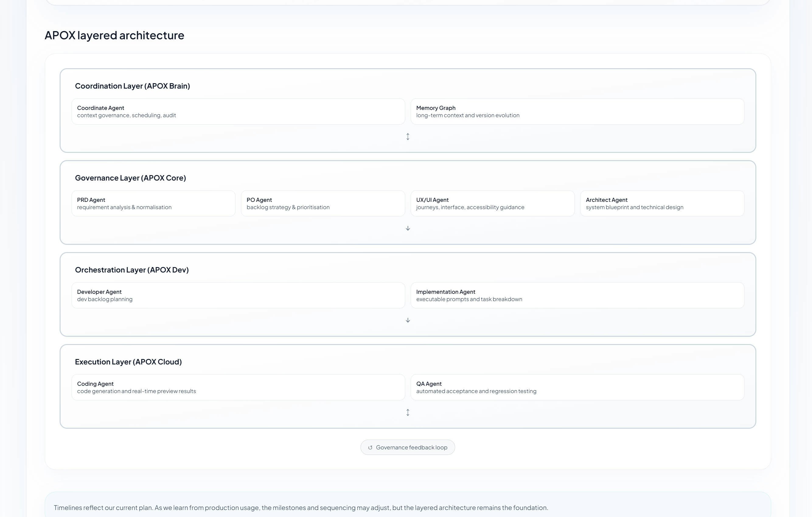Click the Implementation Agent card

(577, 295)
